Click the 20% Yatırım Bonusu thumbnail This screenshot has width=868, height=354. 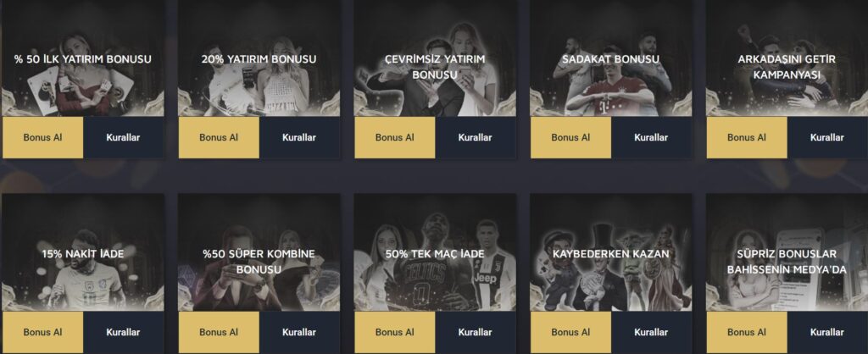pyautogui.click(x=259, y=58)
